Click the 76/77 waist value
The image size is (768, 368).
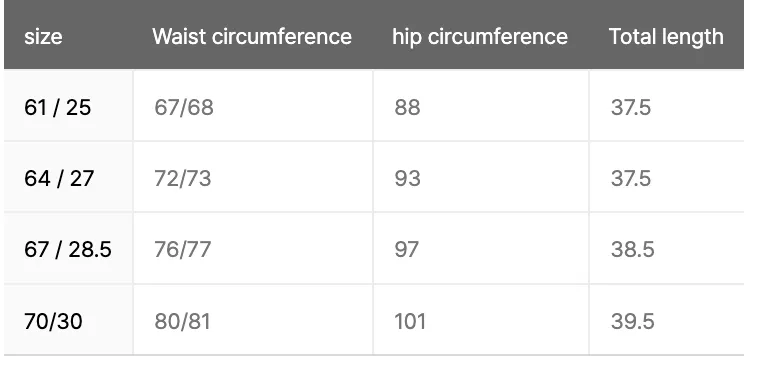(183, 249)
